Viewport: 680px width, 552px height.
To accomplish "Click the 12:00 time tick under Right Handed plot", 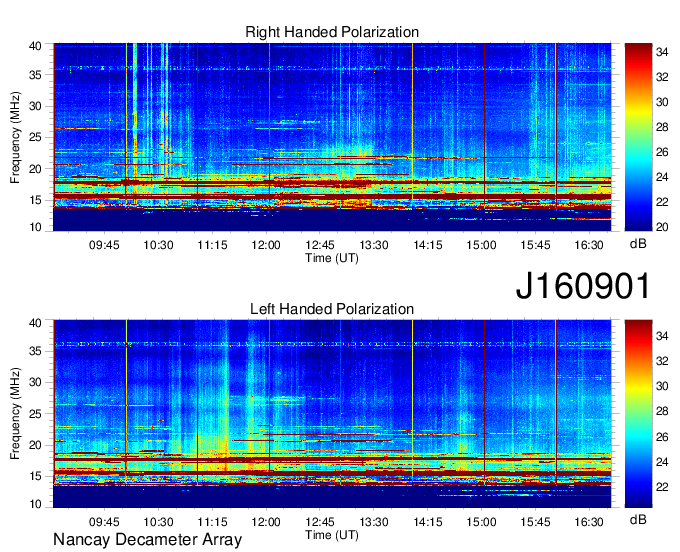I will click(266, 245).
